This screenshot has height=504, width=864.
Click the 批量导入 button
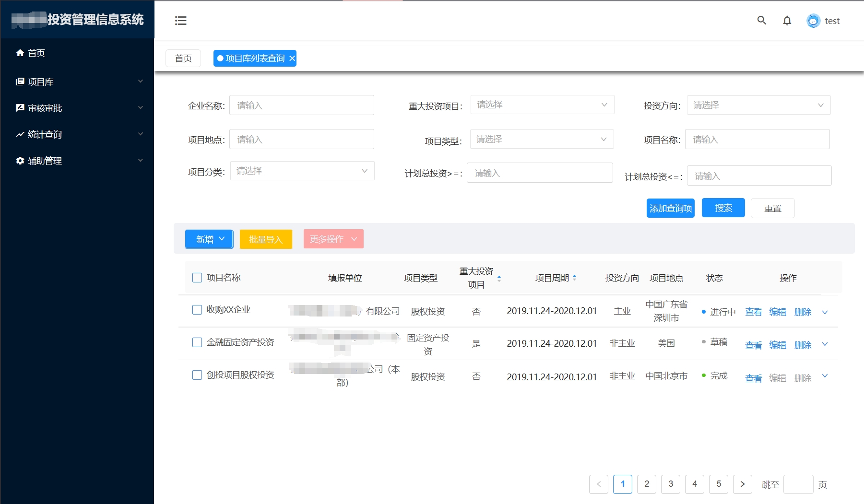coord(266,239)
